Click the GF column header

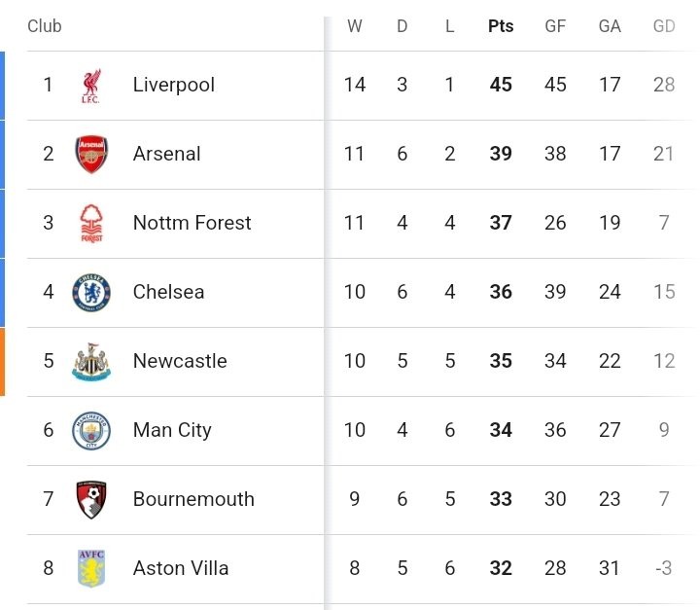555,26
